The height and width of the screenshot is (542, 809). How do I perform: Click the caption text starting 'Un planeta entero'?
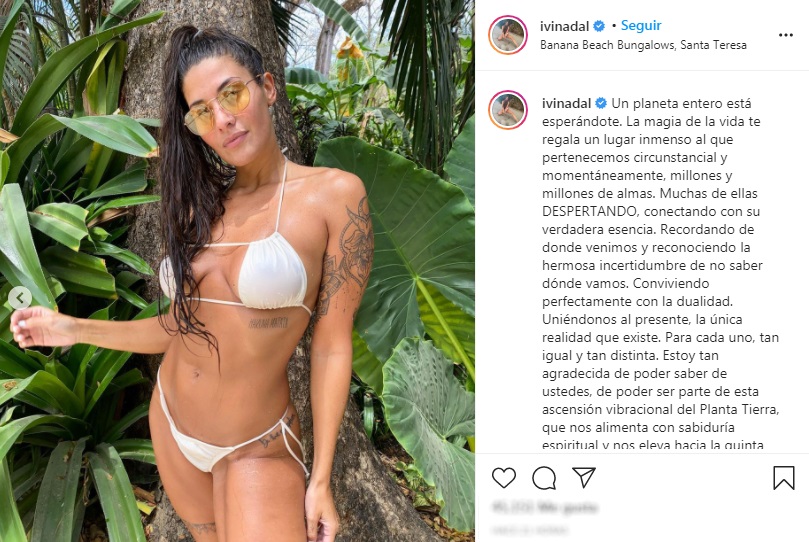(660, 273)
